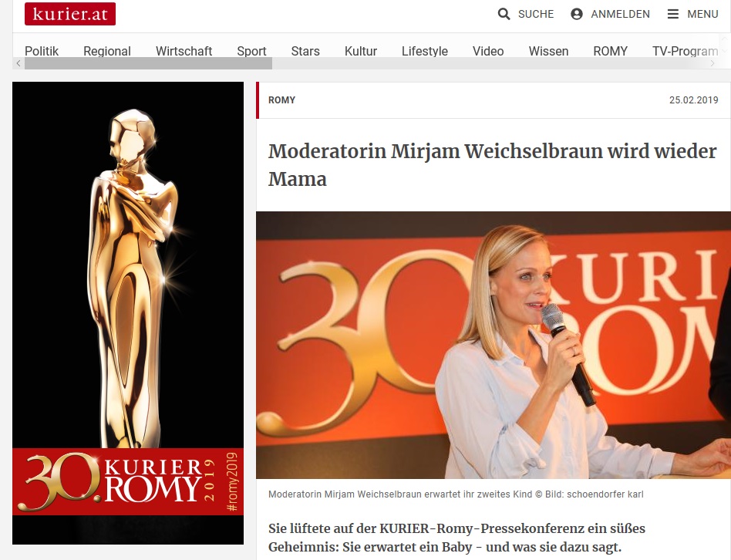This screenshot has width=731, height=560.
Task: Open the Politik section
Action: 42,51
